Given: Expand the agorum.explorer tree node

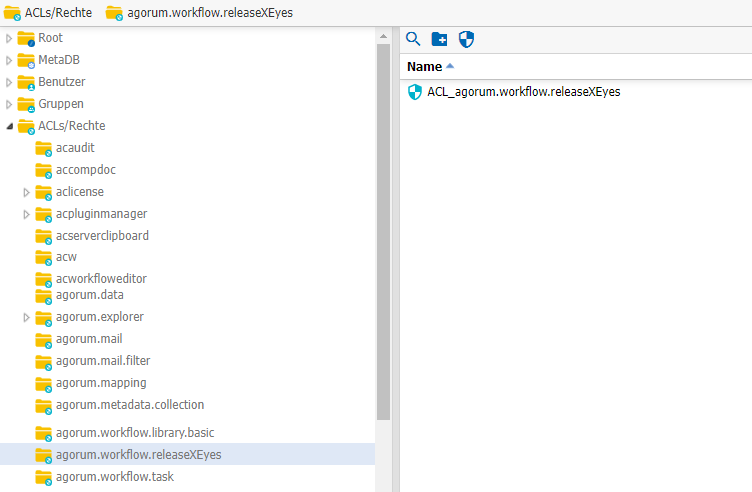Looking at the screenshot, I should (26, 317).
